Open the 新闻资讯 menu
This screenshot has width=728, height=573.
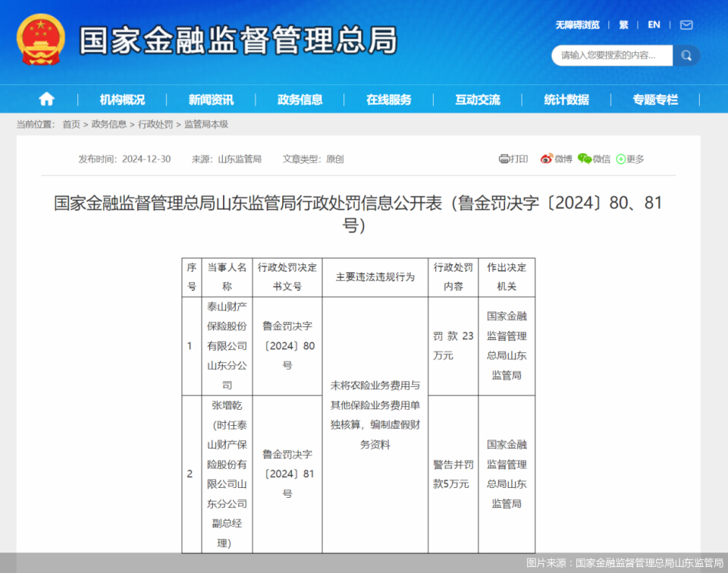[211, 99]
